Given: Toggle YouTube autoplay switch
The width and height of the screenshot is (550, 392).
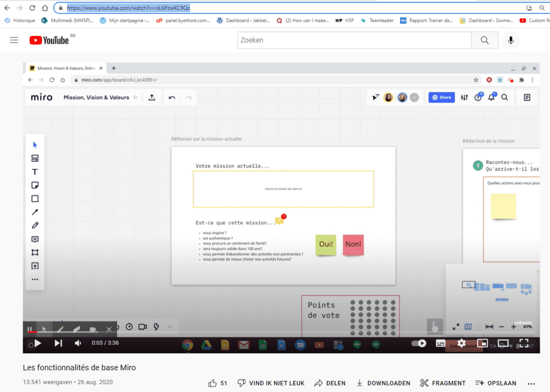Looking at the screenshot, I should tap(419, 343).
